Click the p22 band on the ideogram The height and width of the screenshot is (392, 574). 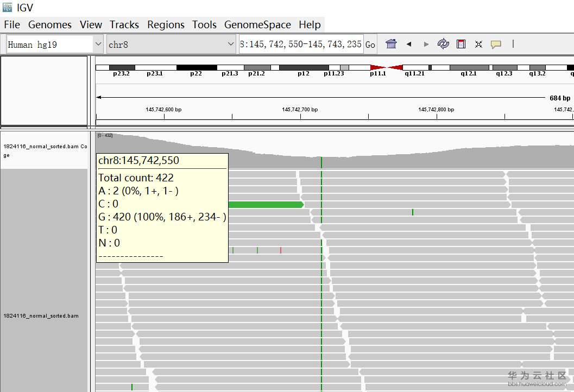tap(197, 68)
